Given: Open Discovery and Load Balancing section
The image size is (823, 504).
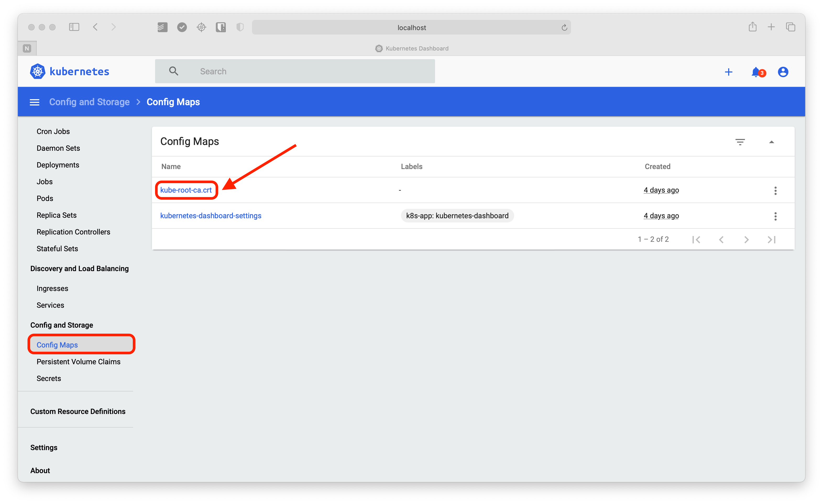Looking at the screenshot, I should pos(79,269).
